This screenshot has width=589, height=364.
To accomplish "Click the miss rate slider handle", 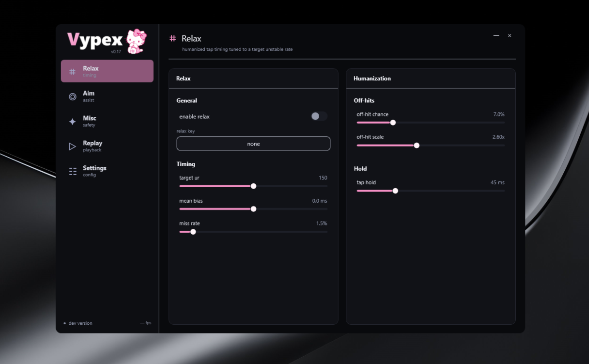I will point(193,232).
